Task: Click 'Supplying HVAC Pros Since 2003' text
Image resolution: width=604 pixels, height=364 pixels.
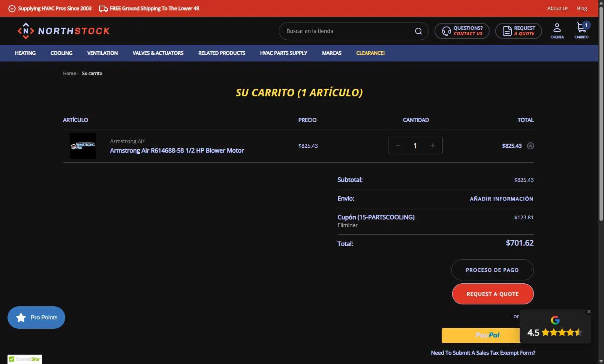Action: 55,8
